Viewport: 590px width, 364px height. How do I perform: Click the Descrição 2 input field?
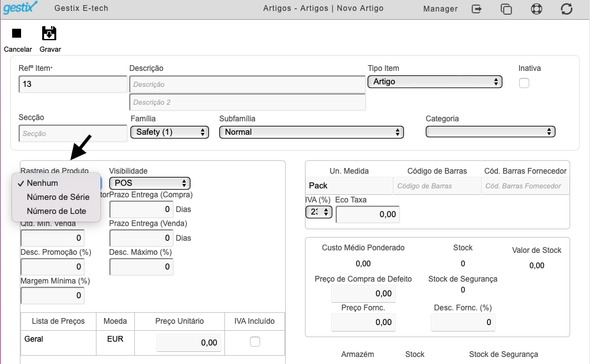coord(247,102)
